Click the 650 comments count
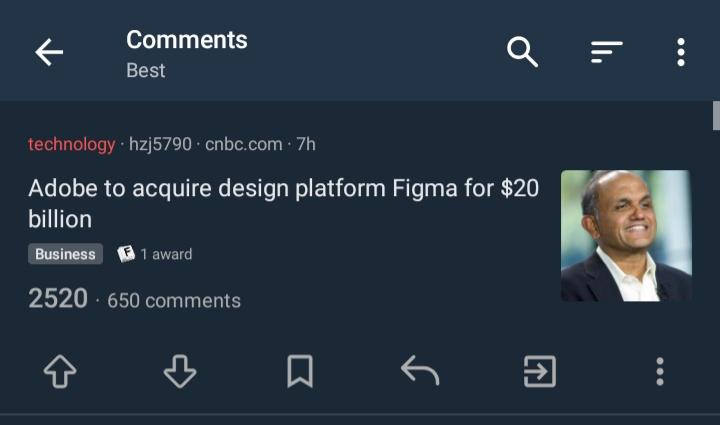 click(174, 300)
